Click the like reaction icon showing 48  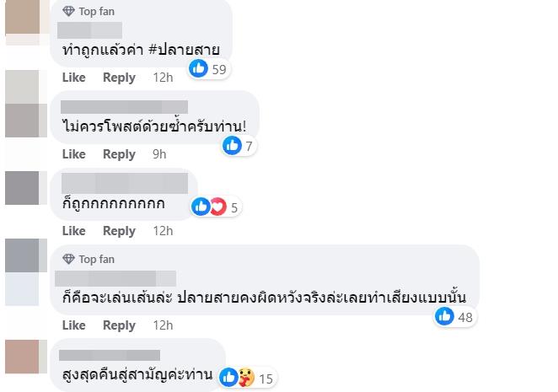(x=445, y=316)
